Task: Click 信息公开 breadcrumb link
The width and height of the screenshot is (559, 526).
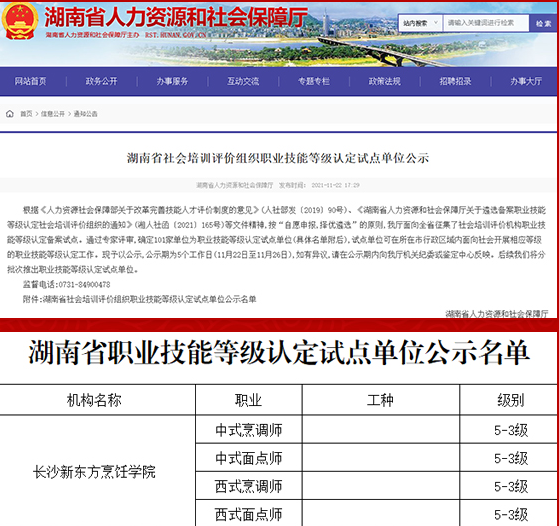Action: (x=53, y=114)
